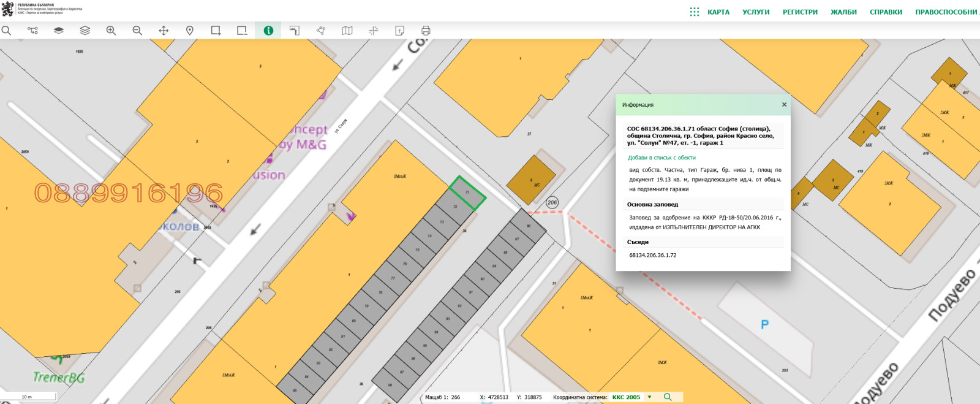Click 'Добави в списък с обекти' link

tap(661, 158)
